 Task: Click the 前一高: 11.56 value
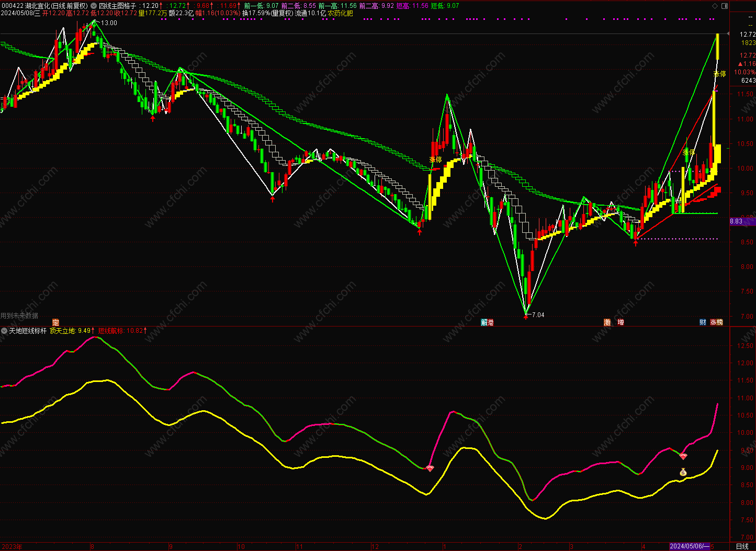[x=337, y=6]
